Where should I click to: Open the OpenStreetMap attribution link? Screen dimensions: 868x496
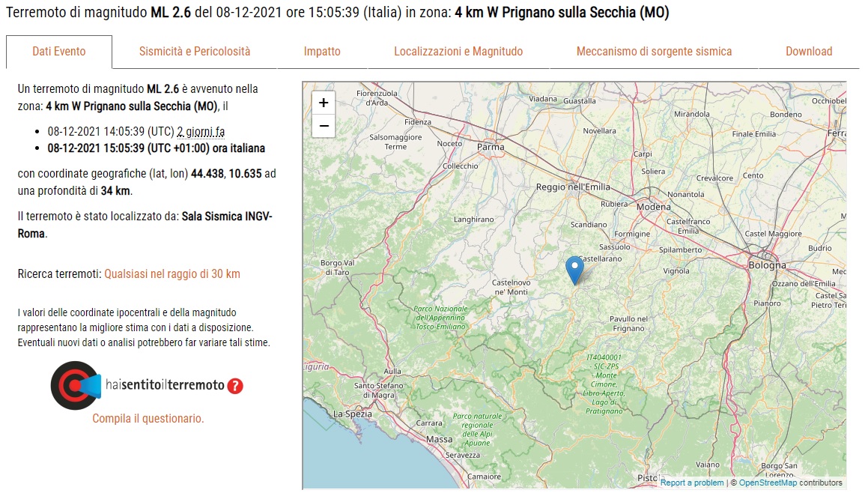768,483
